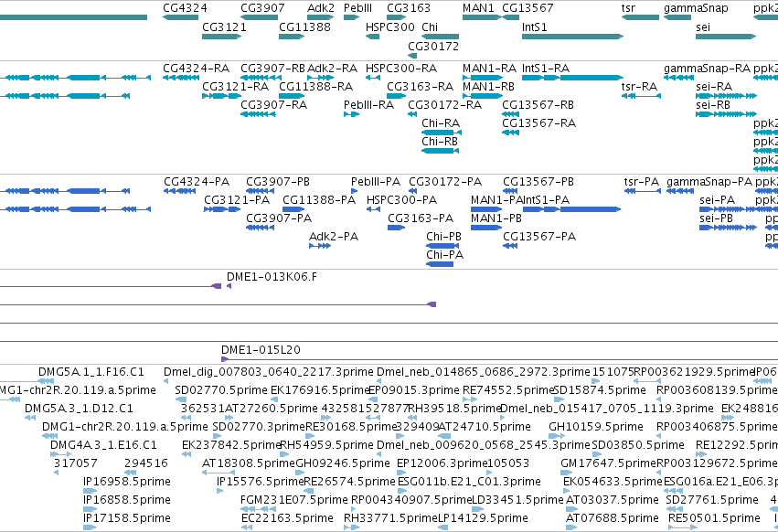Select the Chi-RA transcript label
Screen dimensions: 778x532
441,123
